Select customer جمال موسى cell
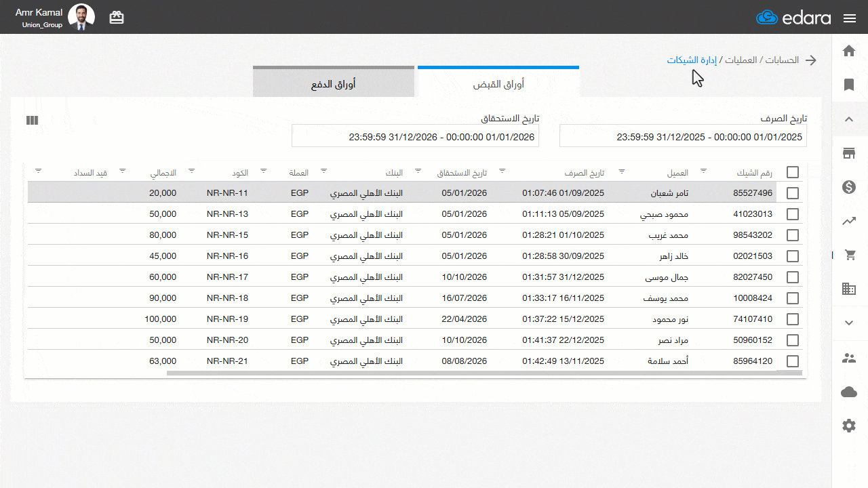 coord(667,277)
